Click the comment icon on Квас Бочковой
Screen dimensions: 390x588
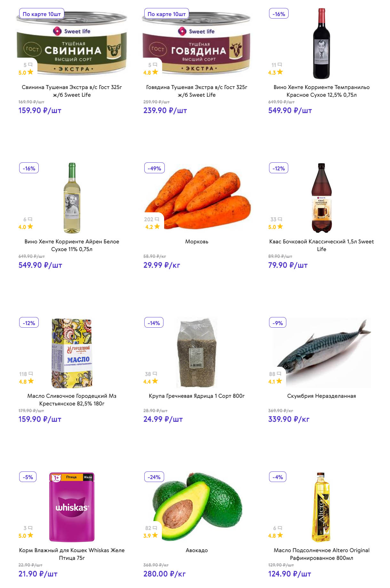coord(280,219)
